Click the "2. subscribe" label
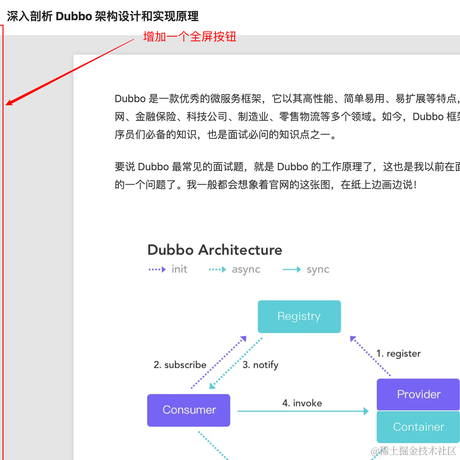 click(180, 365)
